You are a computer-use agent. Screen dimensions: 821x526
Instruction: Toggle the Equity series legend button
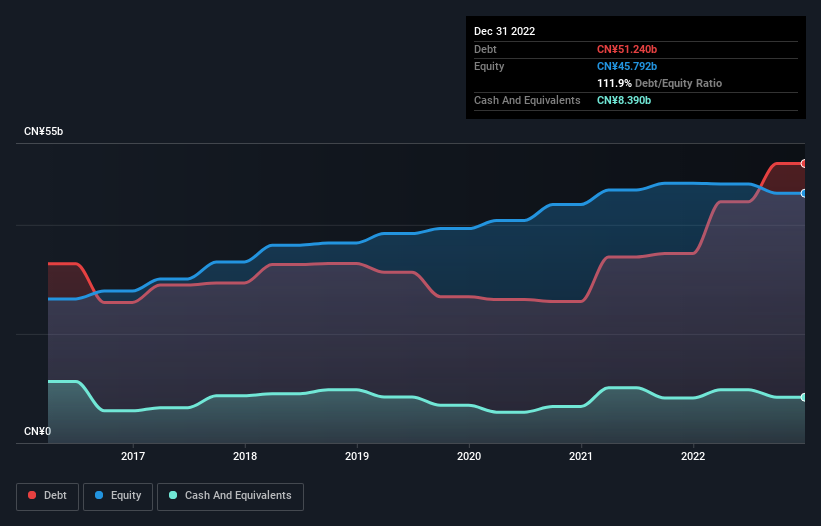coord(118,496)
